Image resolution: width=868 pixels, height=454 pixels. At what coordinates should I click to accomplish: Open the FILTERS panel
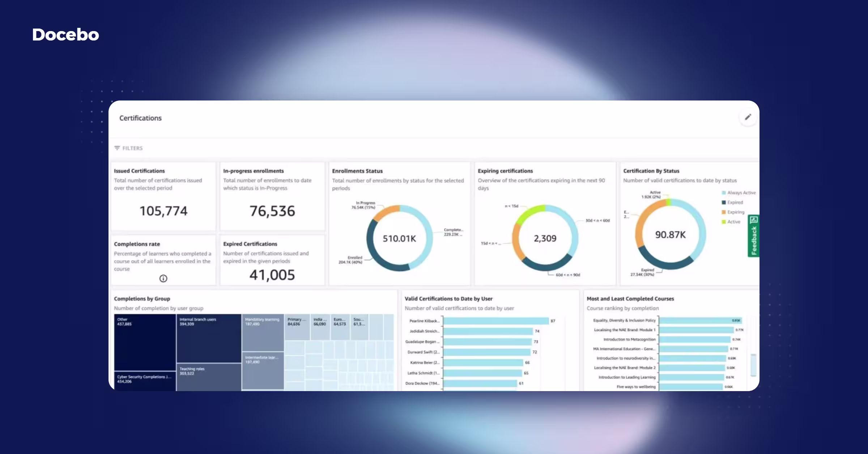[129, 148]
